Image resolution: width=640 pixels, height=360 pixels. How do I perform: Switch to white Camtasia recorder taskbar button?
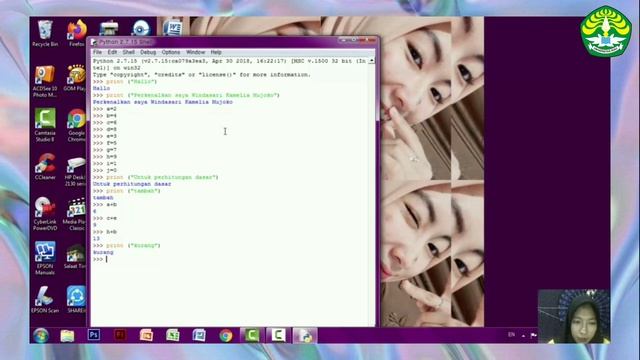click(278, 336)
